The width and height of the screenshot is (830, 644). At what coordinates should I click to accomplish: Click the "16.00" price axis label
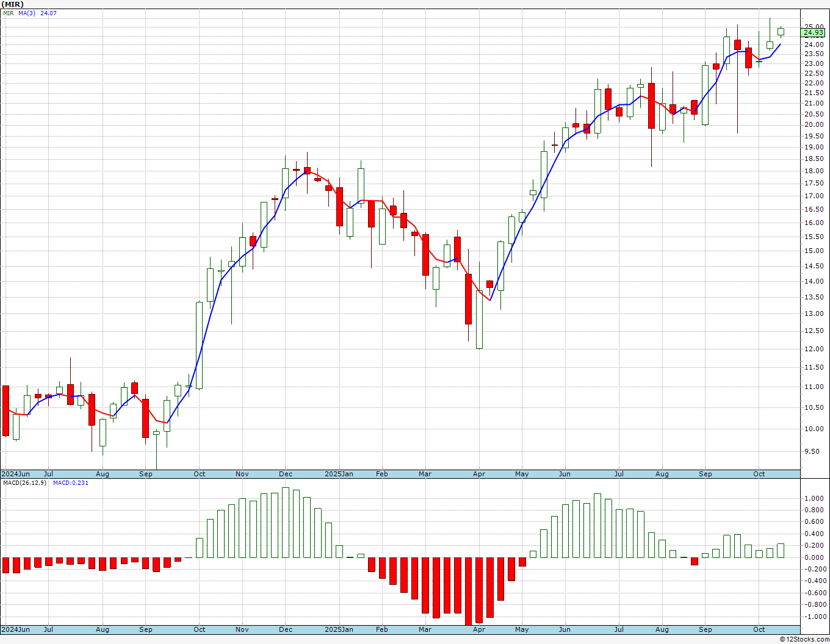(814, 223)
